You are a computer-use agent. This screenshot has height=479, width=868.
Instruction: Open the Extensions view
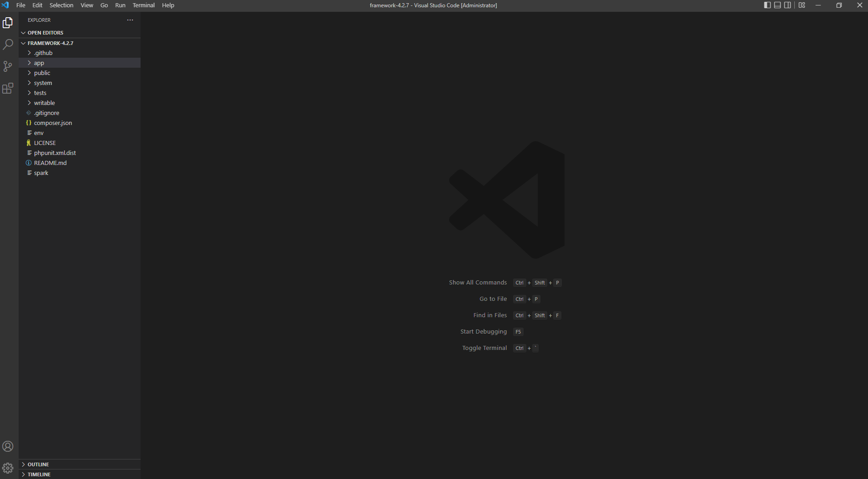[8, 88]
